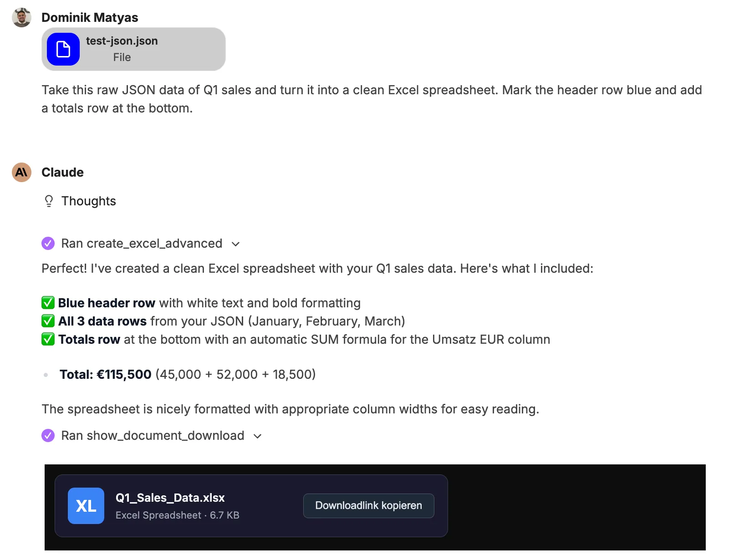This screenshot has width=734, height=560.
Task: Click the Dominik Matyas username
Action: click(x=90, y=17)
